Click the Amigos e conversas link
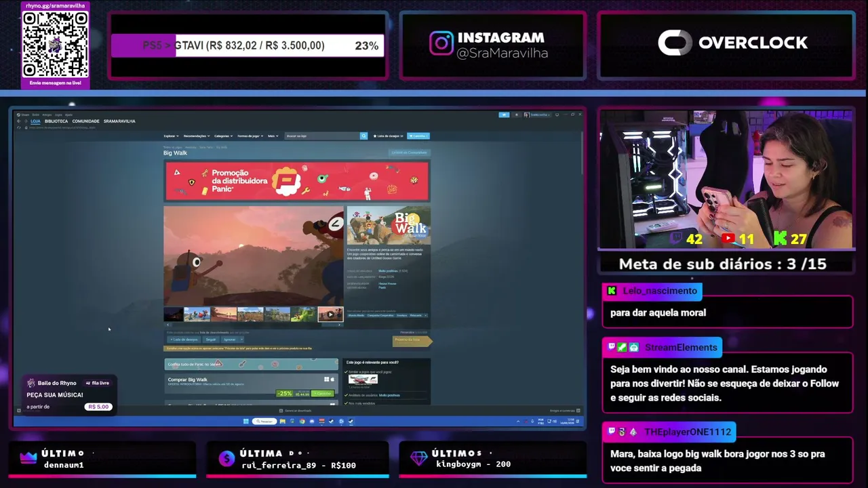868x488 pixels. click(x=562, y=411)
